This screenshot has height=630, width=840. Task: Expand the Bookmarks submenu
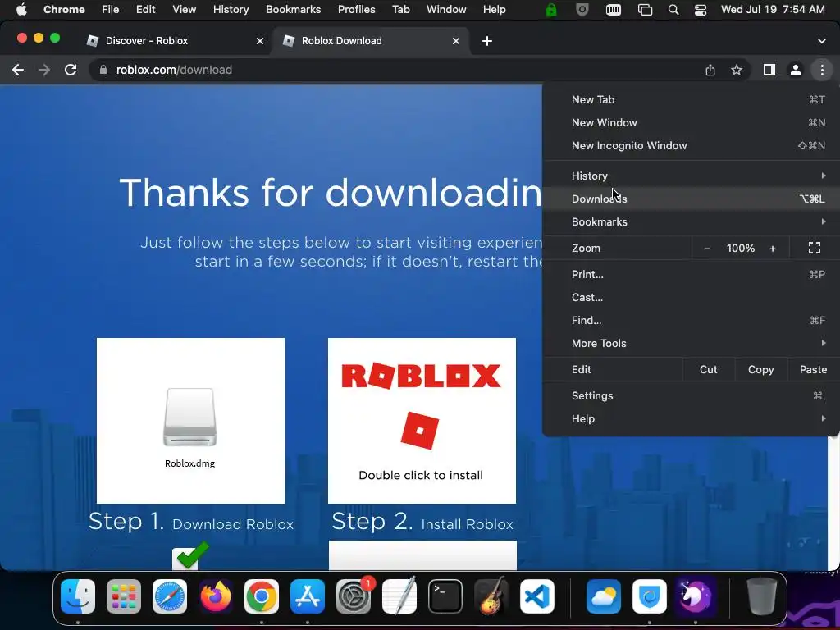click(x=691, y=221)
